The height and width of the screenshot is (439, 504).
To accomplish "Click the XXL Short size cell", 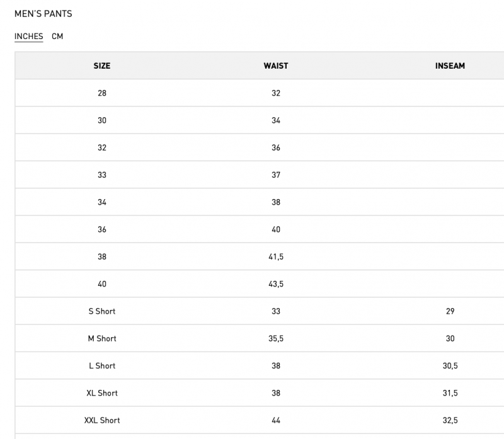I will click(102, 420).
